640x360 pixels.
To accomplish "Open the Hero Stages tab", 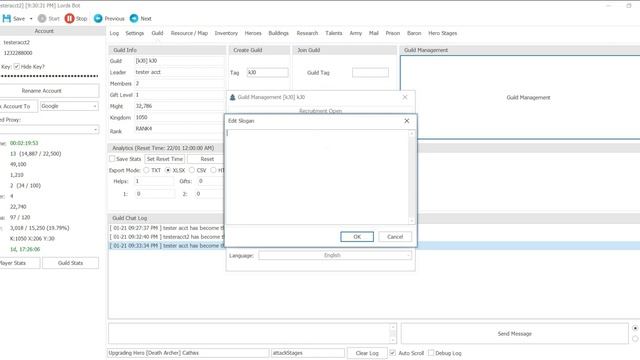I will (x=442, y=33).
